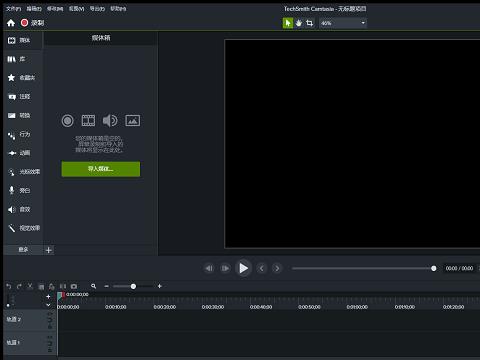Click the timeline zoom slider handle
This screenshot has width=480, height=360.
133,286
